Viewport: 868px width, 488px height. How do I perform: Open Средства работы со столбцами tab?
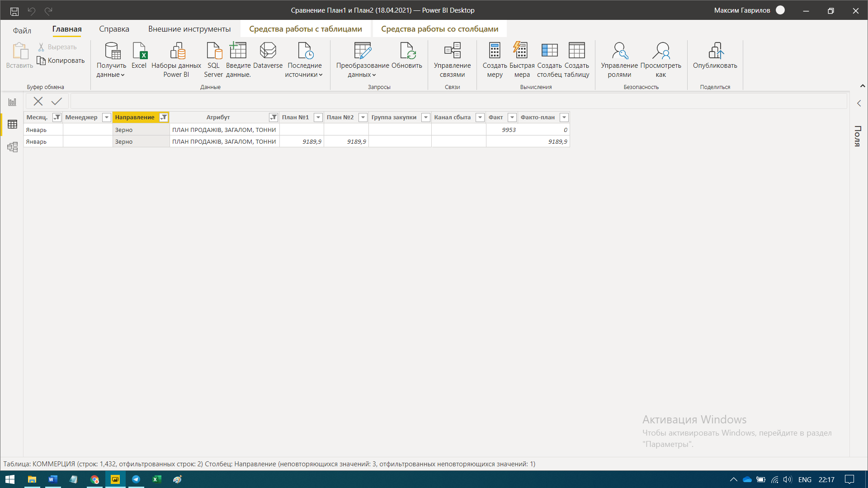tap(440, 29)
